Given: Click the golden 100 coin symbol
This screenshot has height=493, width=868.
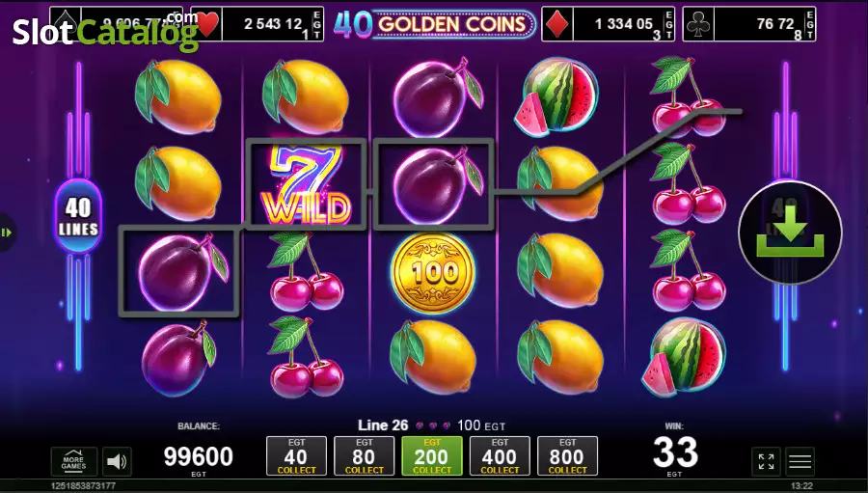Looking at the screenshot, I should click(x=433, y=272).
